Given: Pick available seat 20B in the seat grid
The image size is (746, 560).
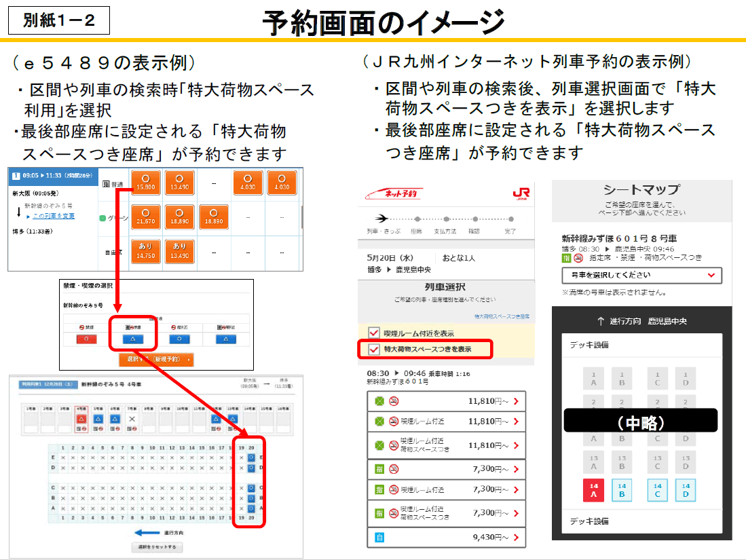Looking at the screenshot, I should coord(251,498).
